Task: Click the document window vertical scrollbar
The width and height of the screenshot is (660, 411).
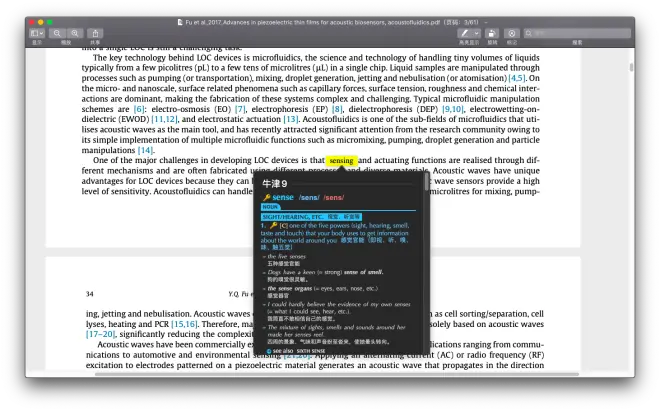Action: click(631, 67)
